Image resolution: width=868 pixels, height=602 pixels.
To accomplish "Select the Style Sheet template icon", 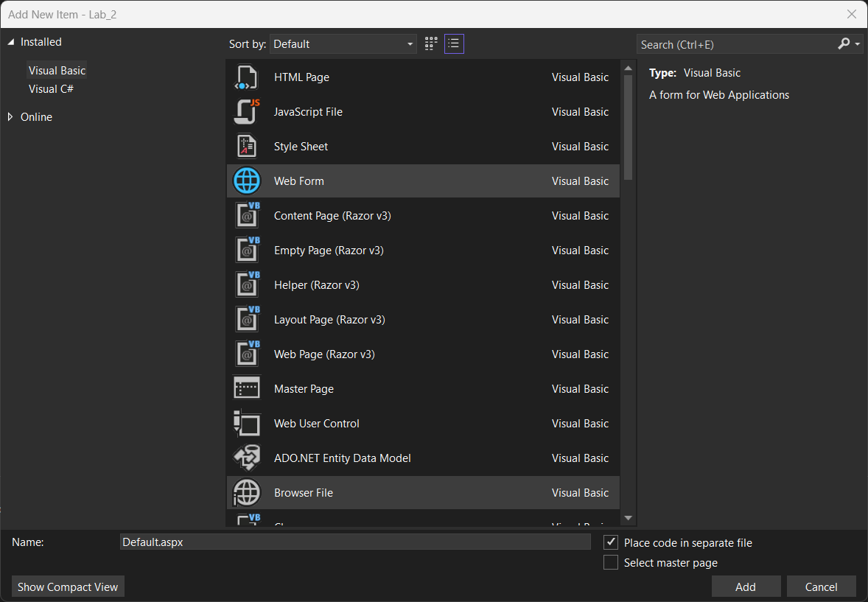I will pyautogui.click(x=246, y=146).
